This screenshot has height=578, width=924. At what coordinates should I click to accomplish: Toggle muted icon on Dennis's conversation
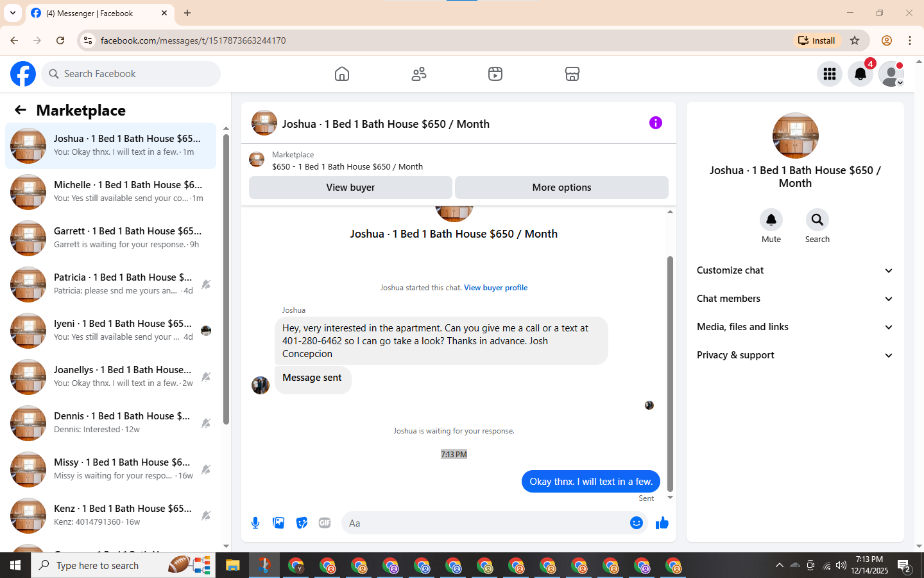pos(206,423)
